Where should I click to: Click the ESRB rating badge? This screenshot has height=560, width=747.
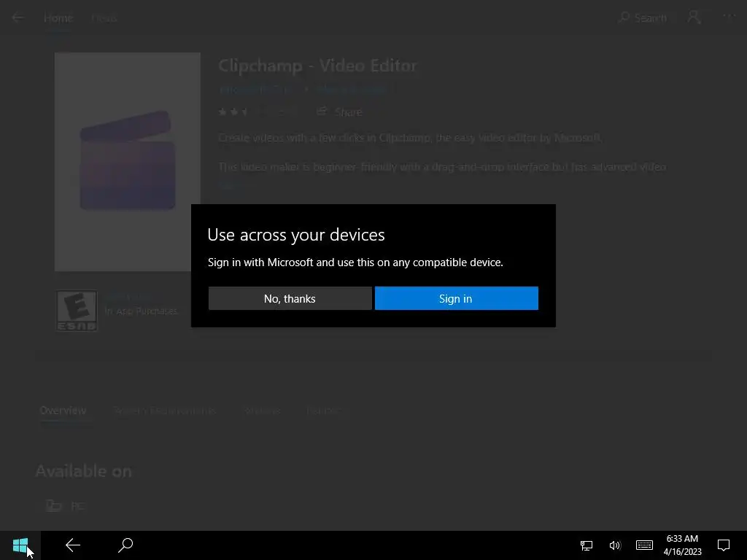(x=77, y=311)
